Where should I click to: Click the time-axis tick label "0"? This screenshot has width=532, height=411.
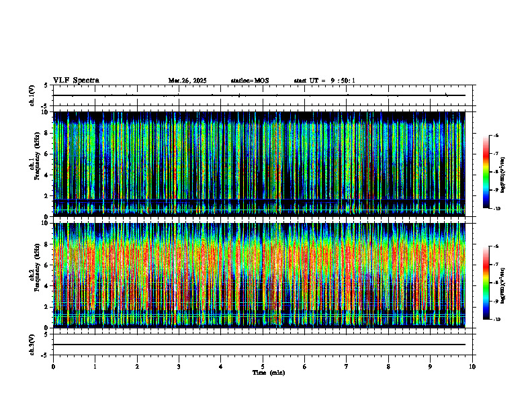click(x=53, y=367)
